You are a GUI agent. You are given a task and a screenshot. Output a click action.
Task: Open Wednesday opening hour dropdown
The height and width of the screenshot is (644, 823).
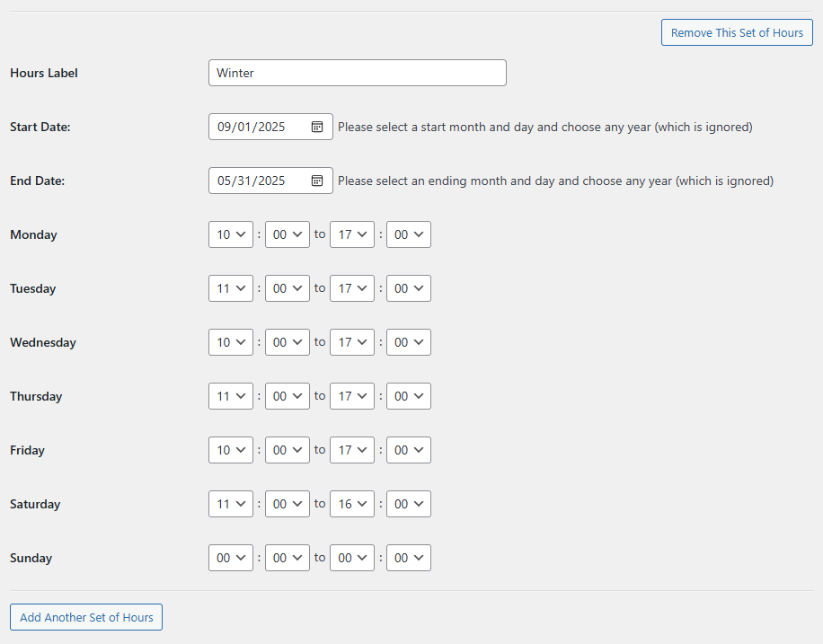[x=231, y=342]
